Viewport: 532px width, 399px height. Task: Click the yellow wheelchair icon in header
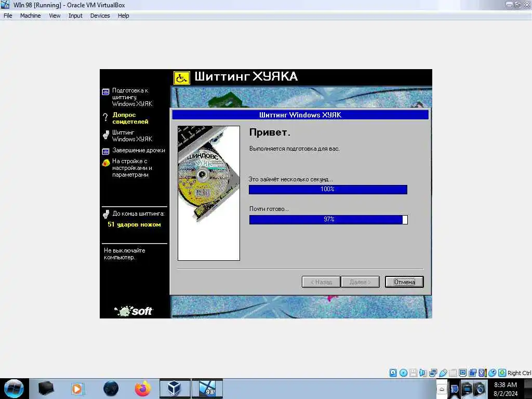[x=181, y=78]
